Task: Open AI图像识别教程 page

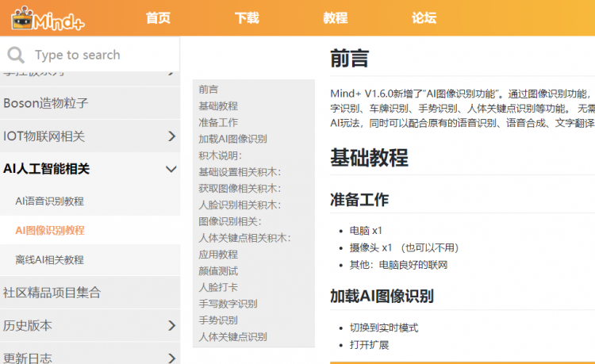Action: click(x=50, y=230)
